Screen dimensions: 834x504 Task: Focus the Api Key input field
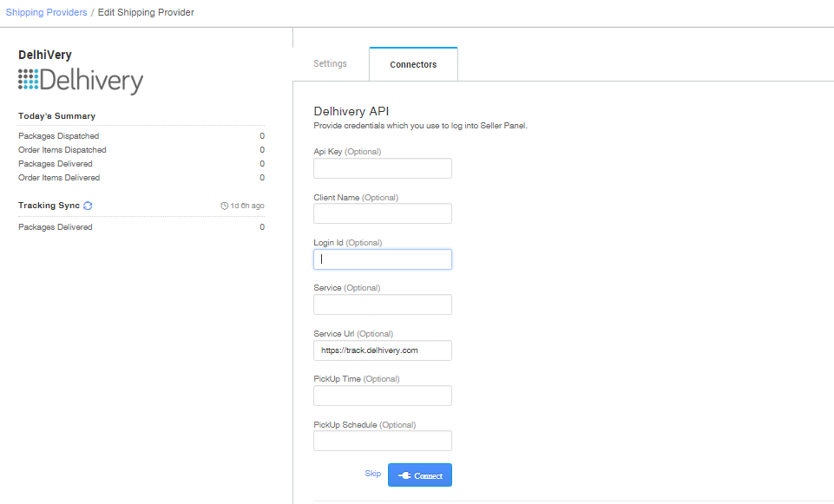(382, 167)
